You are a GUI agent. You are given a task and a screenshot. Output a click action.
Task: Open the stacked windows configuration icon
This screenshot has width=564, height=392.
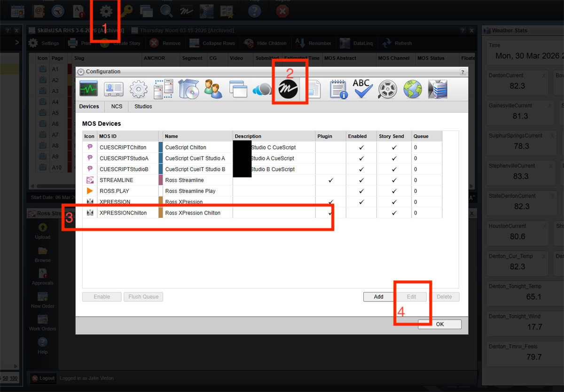238,89
